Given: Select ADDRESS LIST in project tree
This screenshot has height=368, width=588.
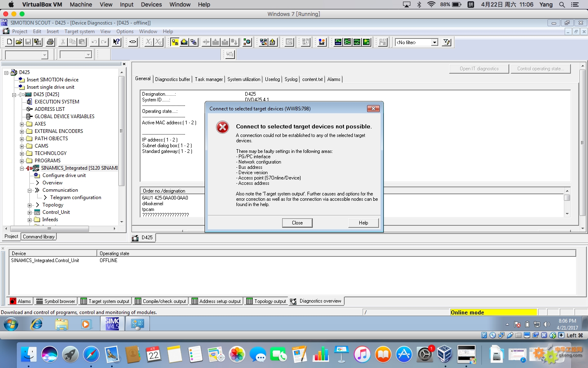Looking at the screenshot, I should [49, 109].
